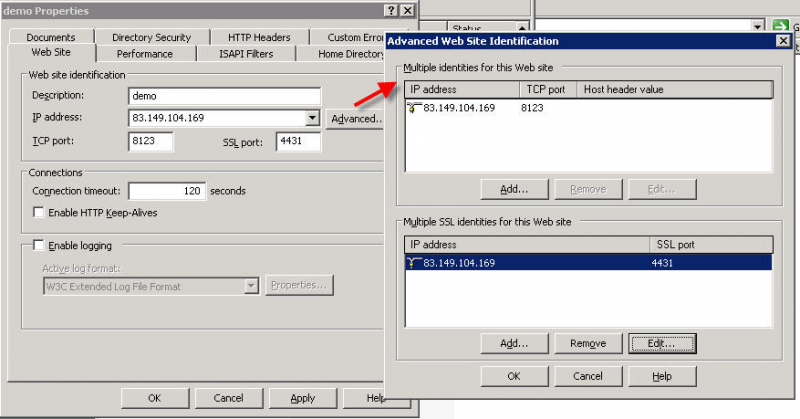
Task: Select the 83.149.104.169 row with SSL port 4431
Action: [588, 263]
